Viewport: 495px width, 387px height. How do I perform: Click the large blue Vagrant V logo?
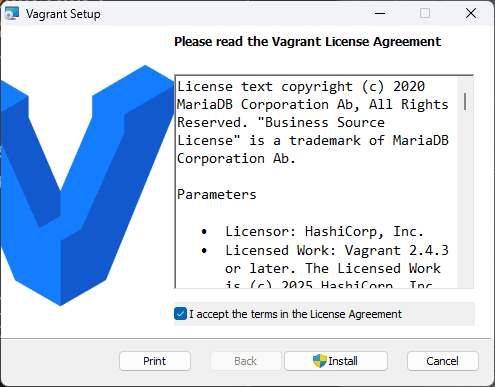pos(87,185)
